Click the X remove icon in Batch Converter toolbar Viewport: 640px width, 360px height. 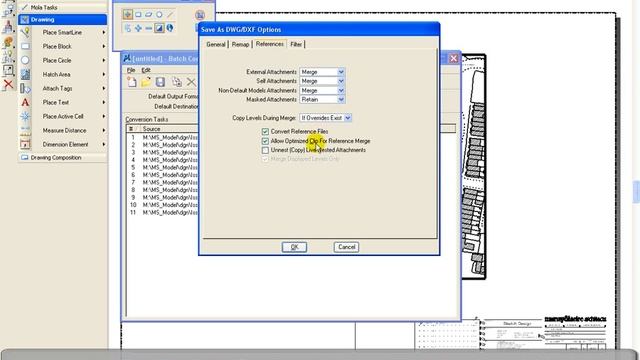[191, 82]
